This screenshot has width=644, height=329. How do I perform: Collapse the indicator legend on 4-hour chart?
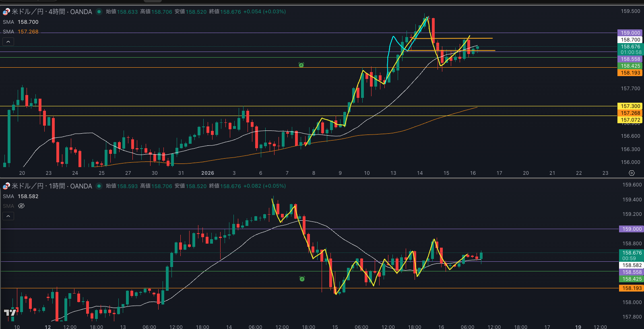tap(8, 41)
